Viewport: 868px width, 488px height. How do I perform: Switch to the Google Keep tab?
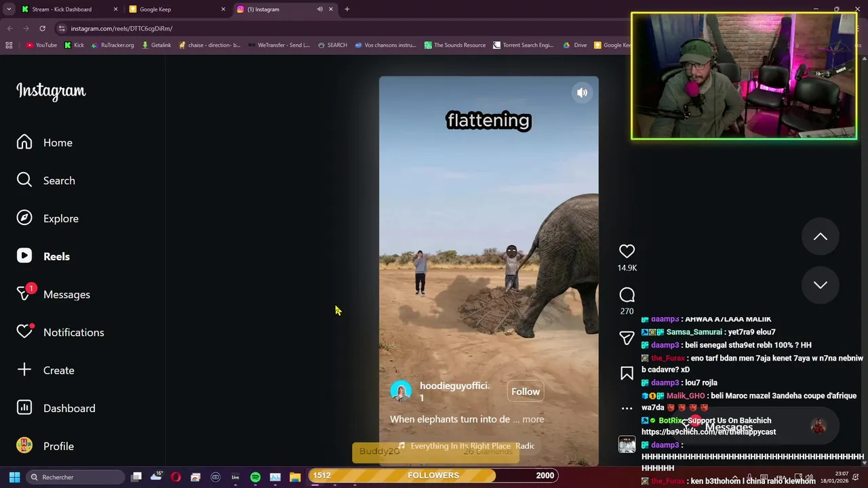155,9
